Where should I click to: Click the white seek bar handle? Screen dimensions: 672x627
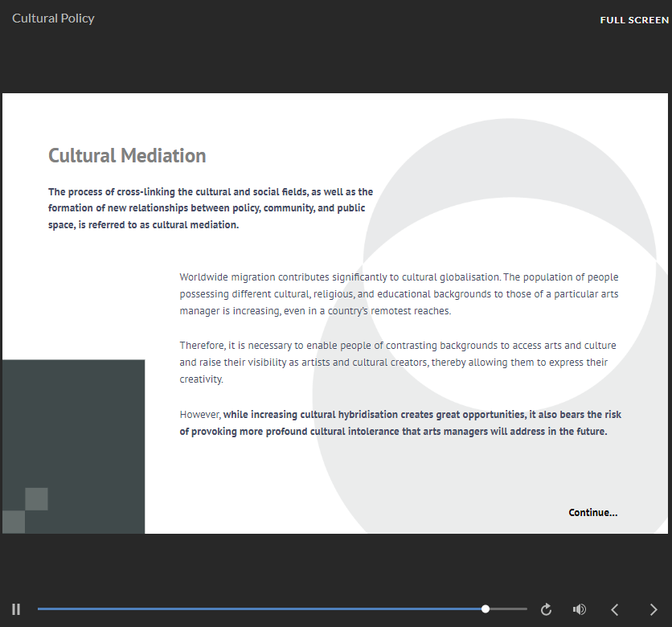click(486, 609)
